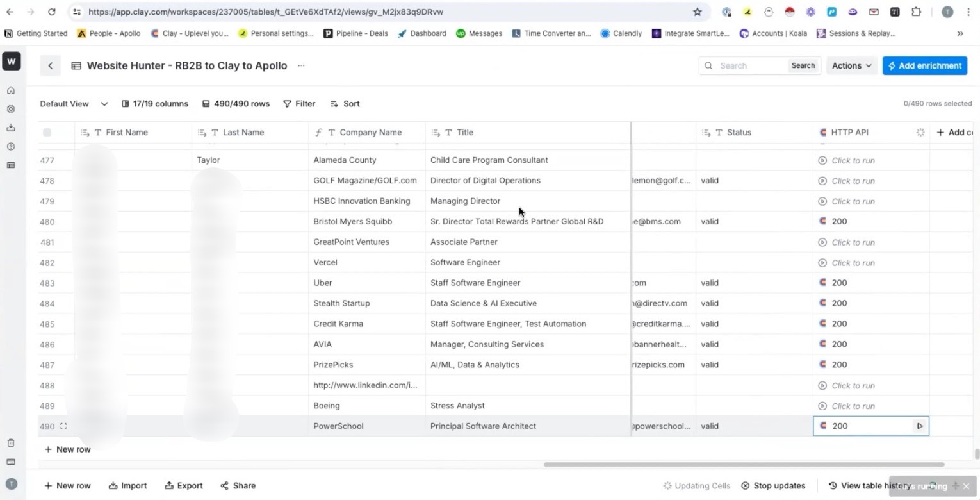The width and height of the screenshot is (980, 500).
Task: Open Company Name column header menu
Action: click(x=367, y=133)
